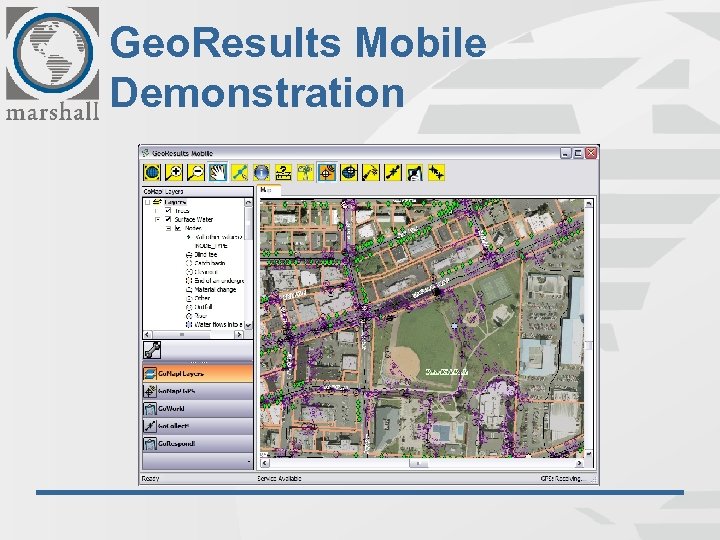Select the Zoom In magnifier tool
Image resolution: width=720 pixels, height=540 pixels.
[x=174, y=173]
